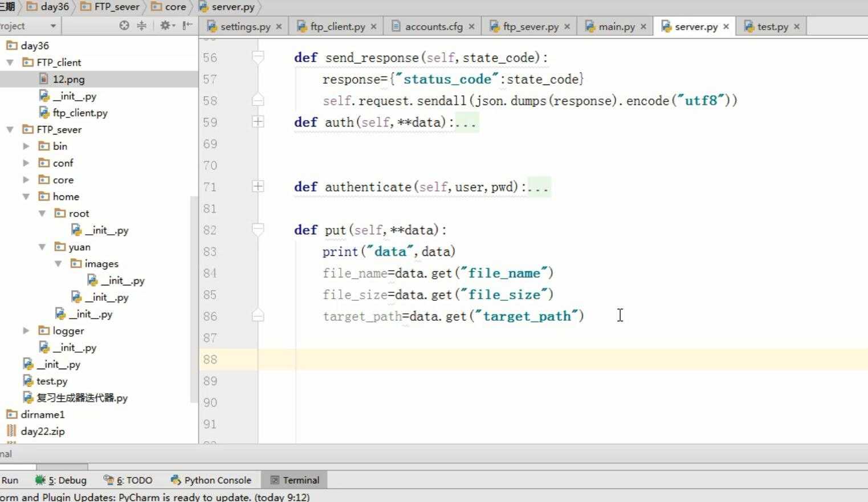Collapse the images folder
This screenshot has width=868, height=502.
tap(58, 264)
